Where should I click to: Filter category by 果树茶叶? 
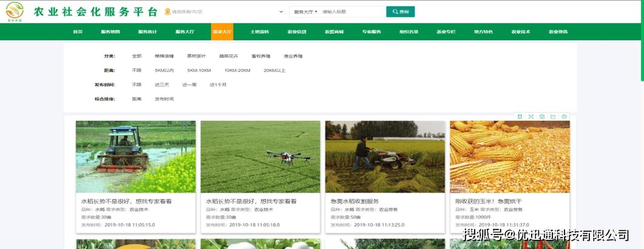pos(196,56)
